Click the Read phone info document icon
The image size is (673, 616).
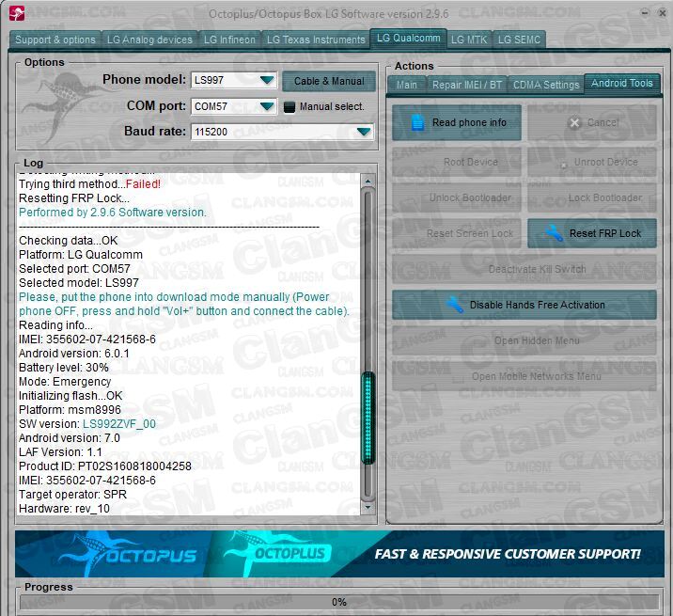tap(417, 122)
